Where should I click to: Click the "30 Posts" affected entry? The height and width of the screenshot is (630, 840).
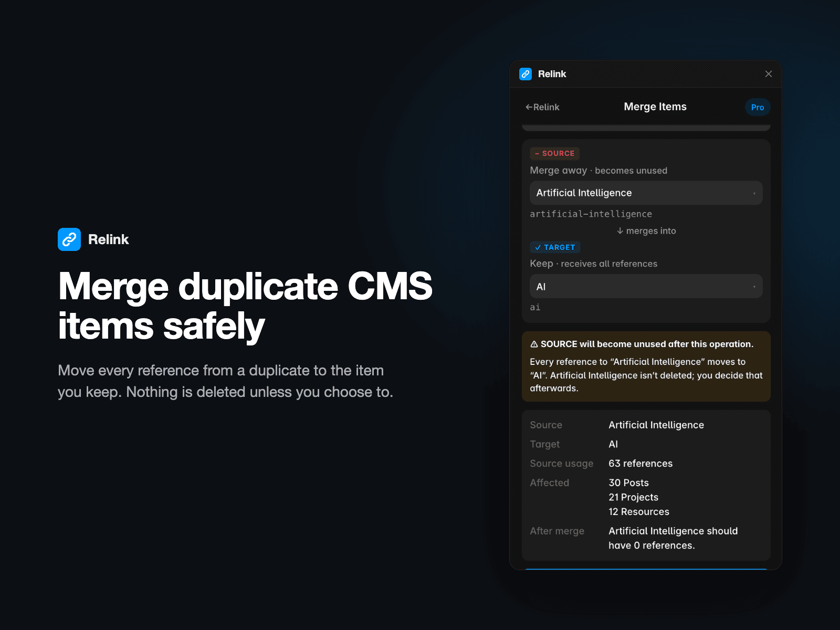click(628, 483)
